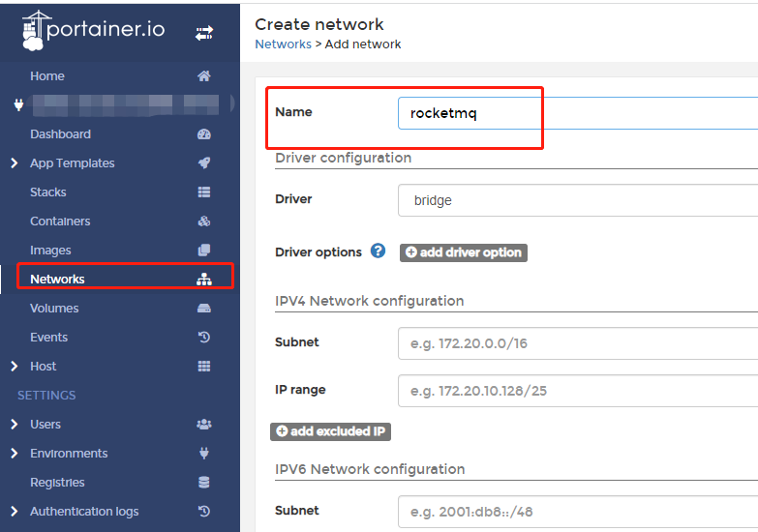The image size is (758, 532).
Task: Click the Events history icon
Action: coord(204,338)
